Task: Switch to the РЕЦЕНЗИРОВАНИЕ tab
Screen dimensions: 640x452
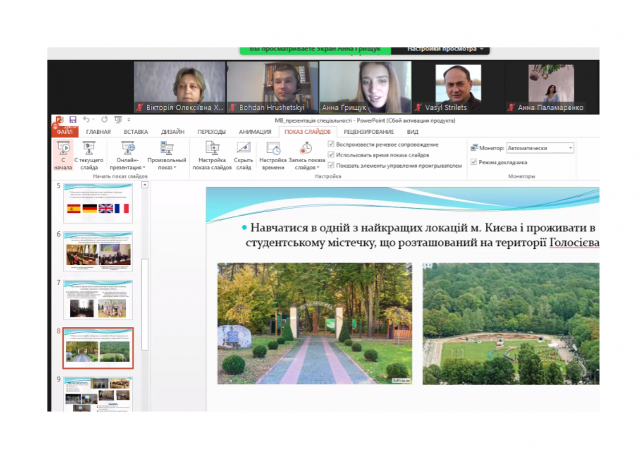Action: [369, 131]
